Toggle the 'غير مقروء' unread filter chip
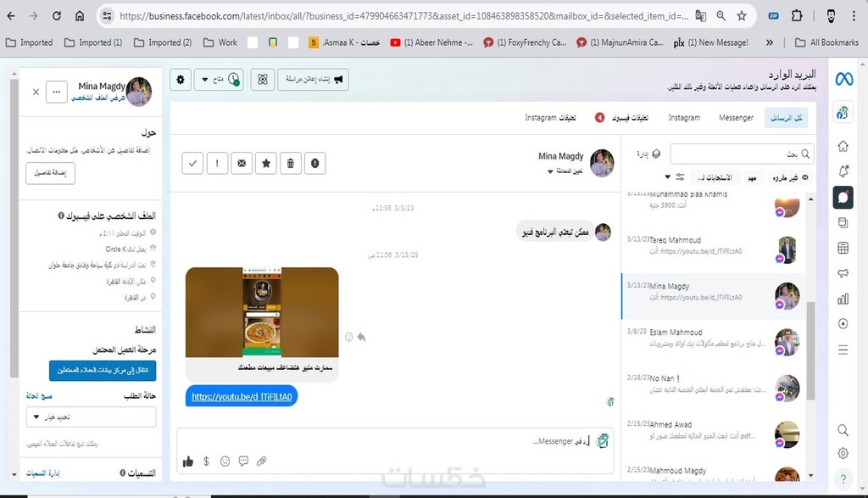This screenshot has height=498, width=868. click(x=790, y=178)
